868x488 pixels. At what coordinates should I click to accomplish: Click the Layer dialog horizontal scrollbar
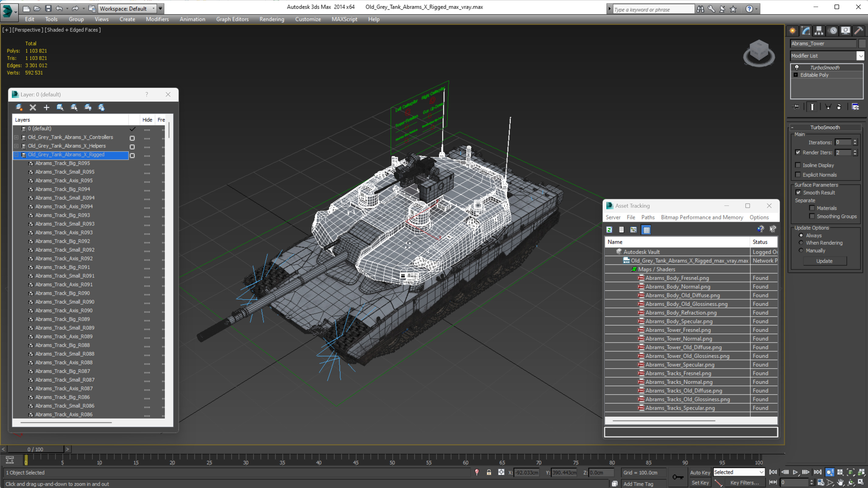point(66,422)
